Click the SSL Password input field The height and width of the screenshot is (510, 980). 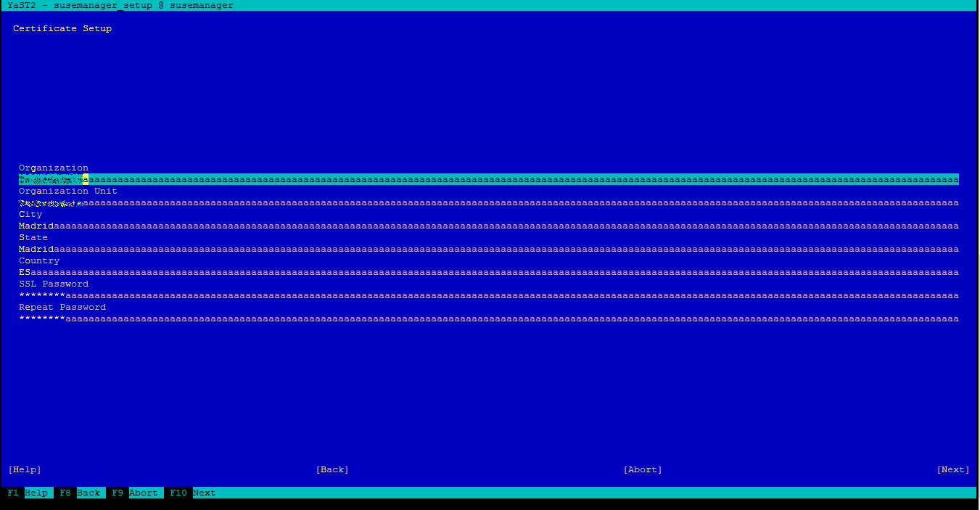click(488, 296)
